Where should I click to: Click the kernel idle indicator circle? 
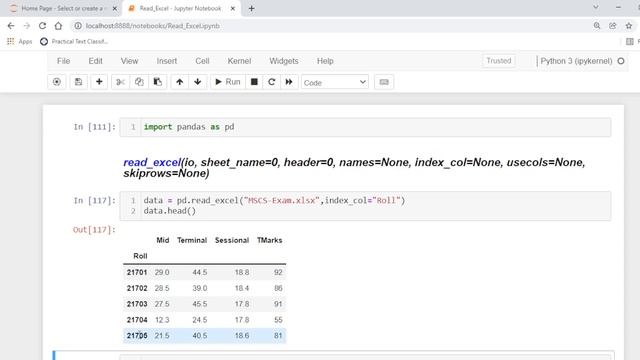tap(621, 61)
